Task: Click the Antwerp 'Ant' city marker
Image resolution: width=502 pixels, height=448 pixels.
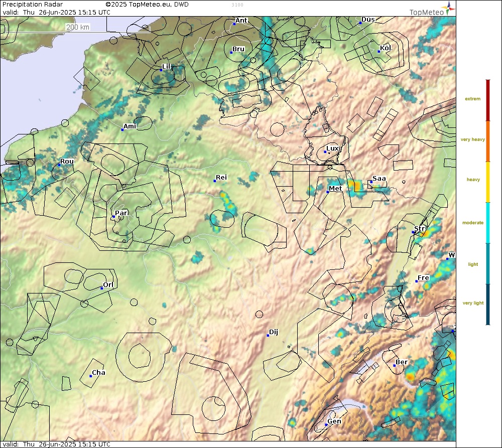Action: (234, 24)
